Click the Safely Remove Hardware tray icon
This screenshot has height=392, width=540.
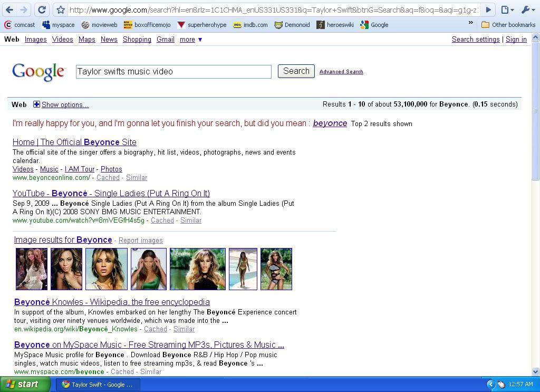(x=501, y=385)
